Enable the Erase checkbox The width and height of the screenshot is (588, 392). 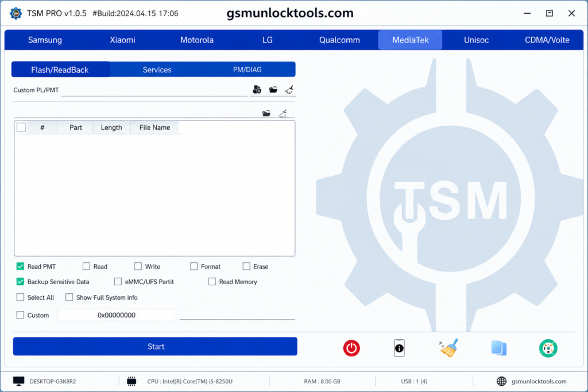click(246, 266)
